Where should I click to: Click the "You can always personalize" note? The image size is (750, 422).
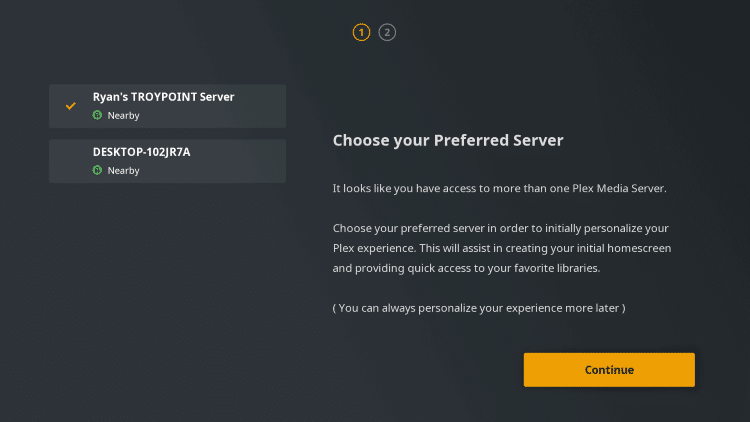coord(479,308)
